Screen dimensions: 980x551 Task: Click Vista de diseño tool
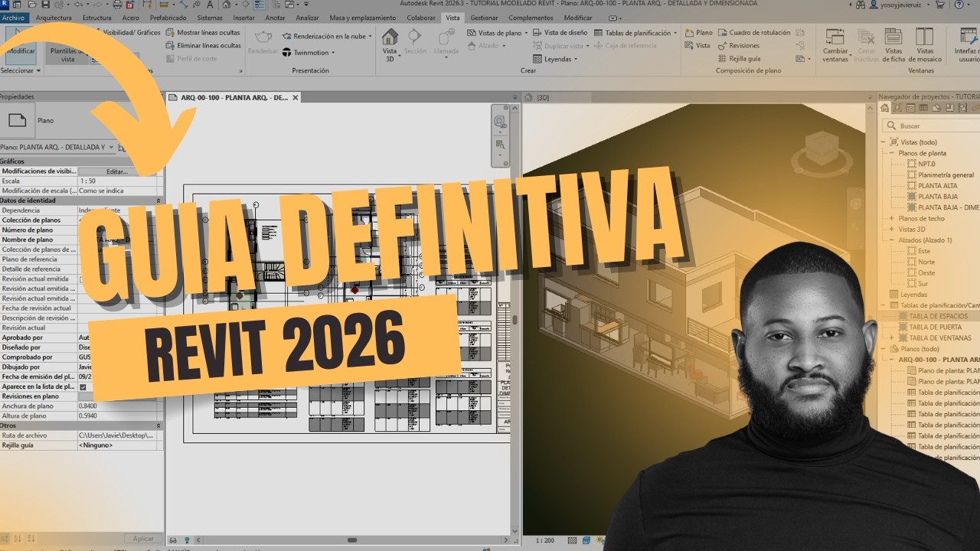pyautogui.click(x=560, y=33)
